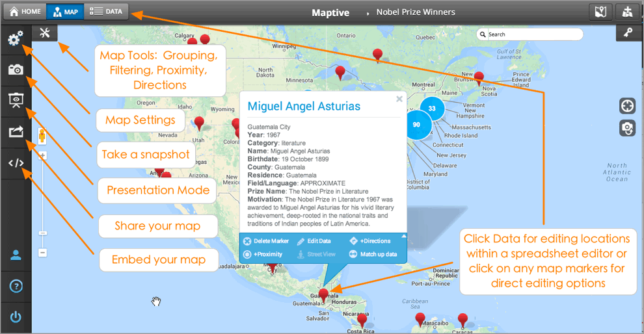Click the +Proximity option
The height and width of the screenshot is (334, 644).
(x=263, y=254)
